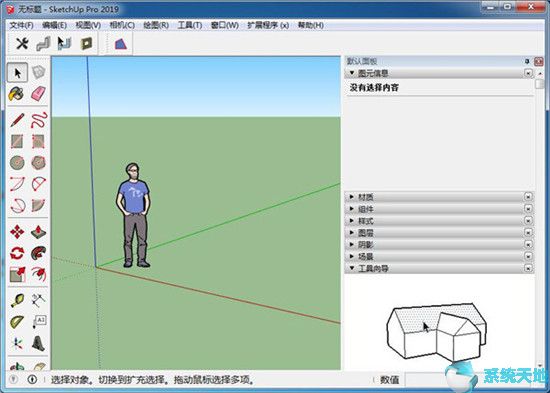Click the blue polygon face toolbar icon

120,44
